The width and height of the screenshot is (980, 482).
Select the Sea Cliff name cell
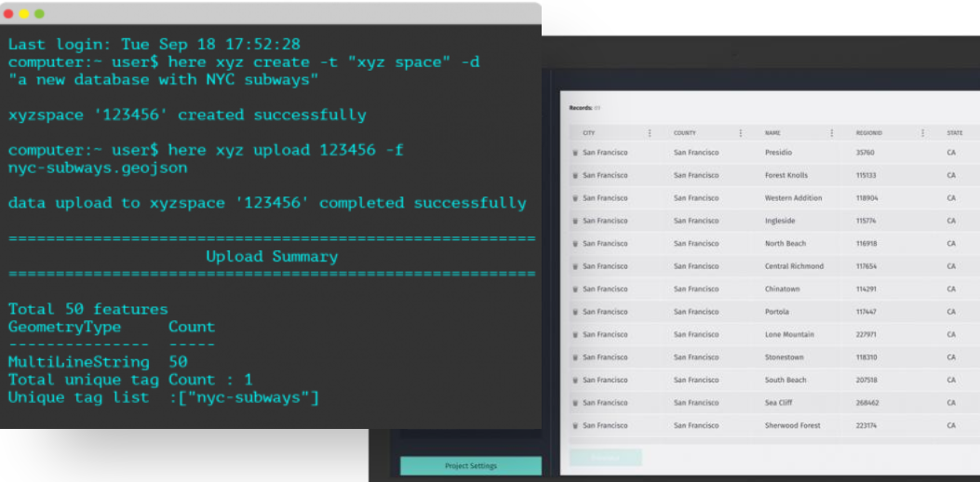point(779,403)
